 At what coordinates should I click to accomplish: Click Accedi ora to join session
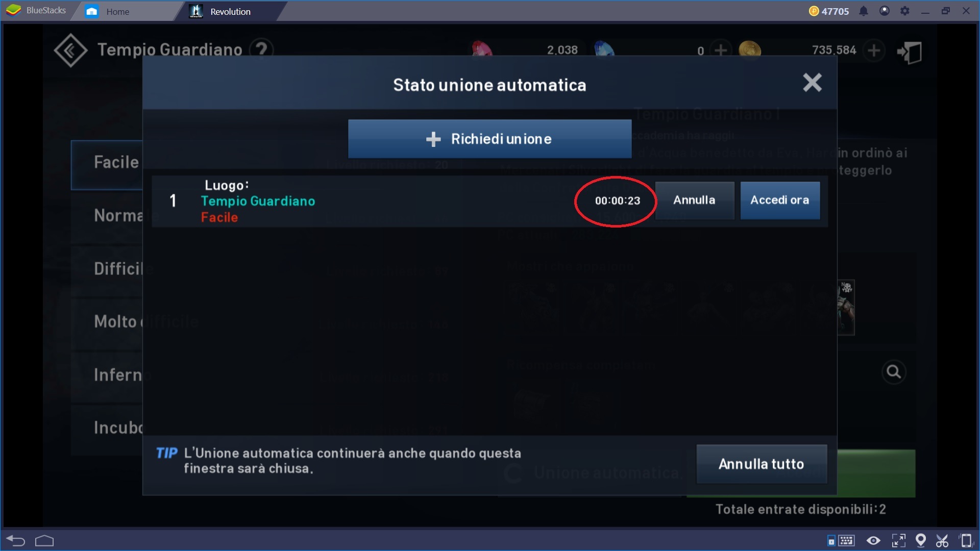[x=780, y=201]
